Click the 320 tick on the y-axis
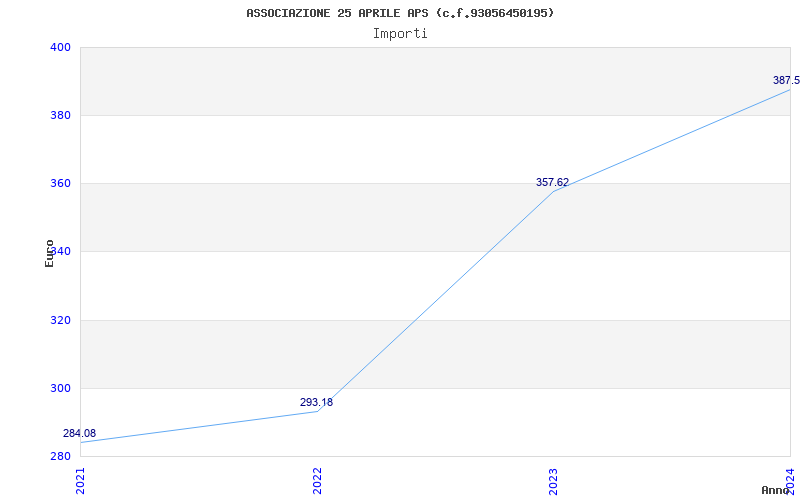Viewport: 800px width, 500px height. [x=59, y=320]
